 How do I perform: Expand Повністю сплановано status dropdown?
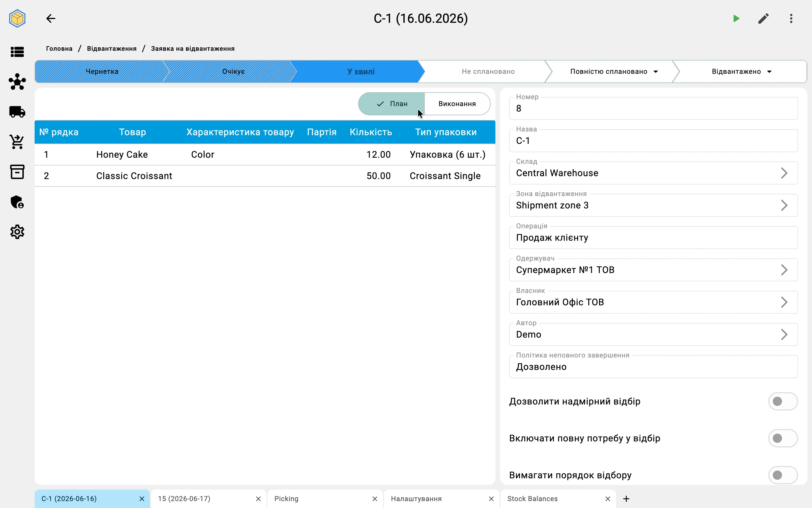655,72
